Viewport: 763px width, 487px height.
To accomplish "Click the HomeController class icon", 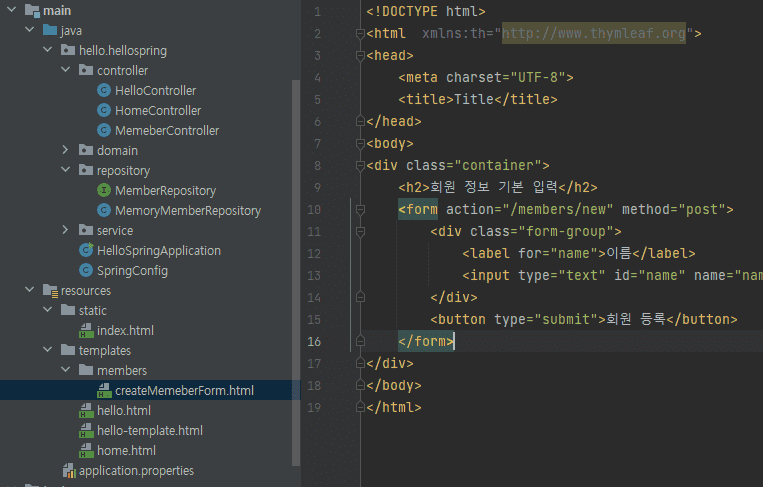I will point(104,110).
